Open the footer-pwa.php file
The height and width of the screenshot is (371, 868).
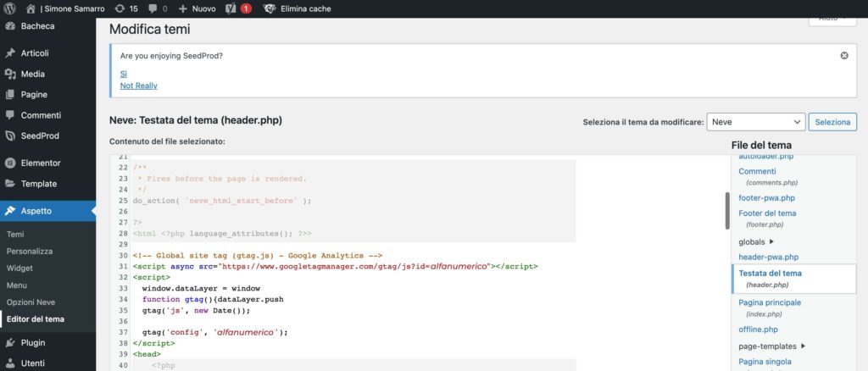pos(766,197)
